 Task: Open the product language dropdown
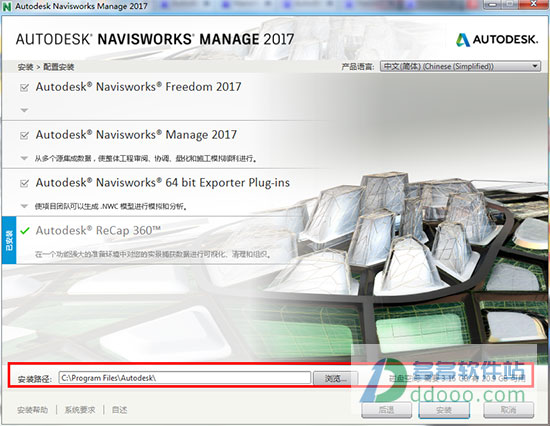[460, 66]
